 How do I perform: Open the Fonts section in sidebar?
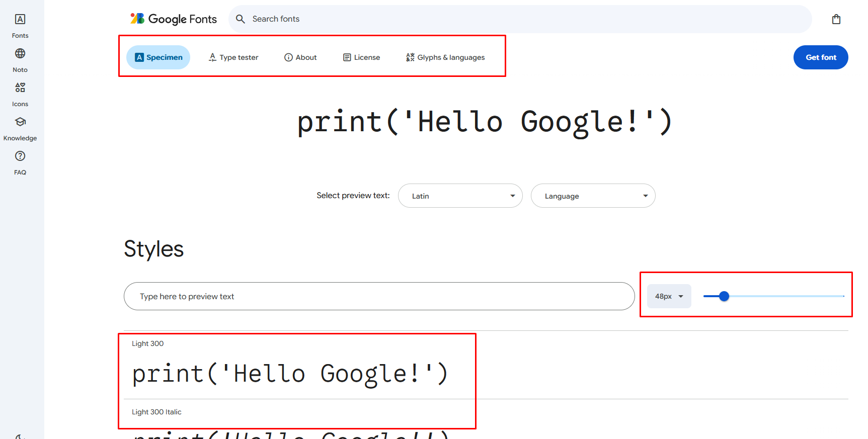click(x=20, y=26)
